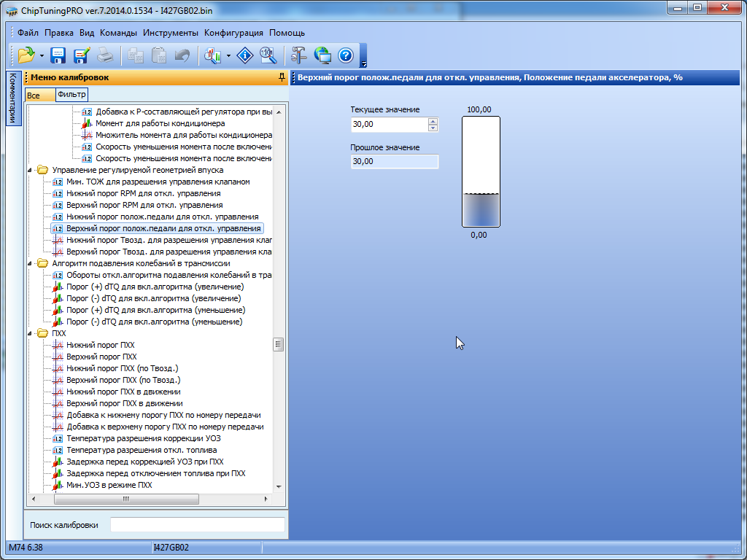Click the Save As icon with pencil
The width and height of the screenshot is (747, 560).
81,55
